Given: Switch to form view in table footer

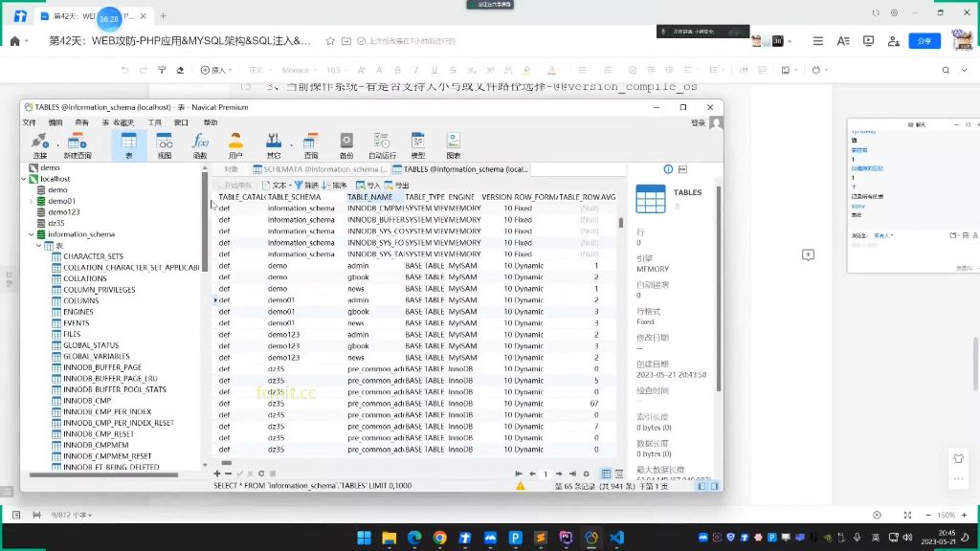Looking at the screenshot, I should pos(619,474).
